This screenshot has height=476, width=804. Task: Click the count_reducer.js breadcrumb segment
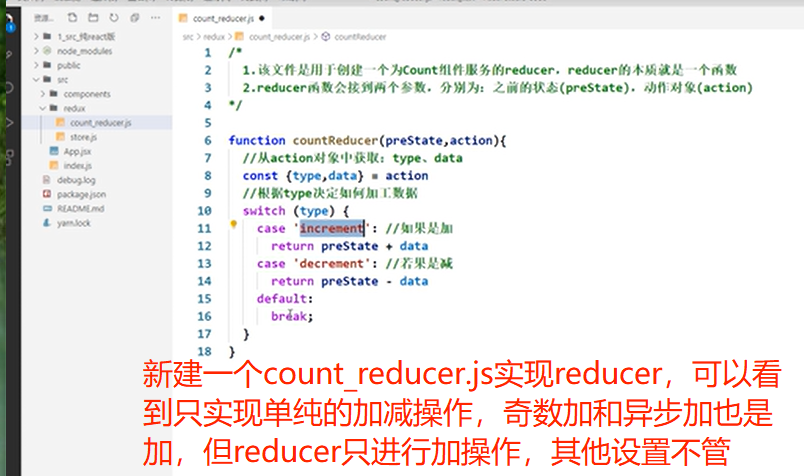pos(279,37)
